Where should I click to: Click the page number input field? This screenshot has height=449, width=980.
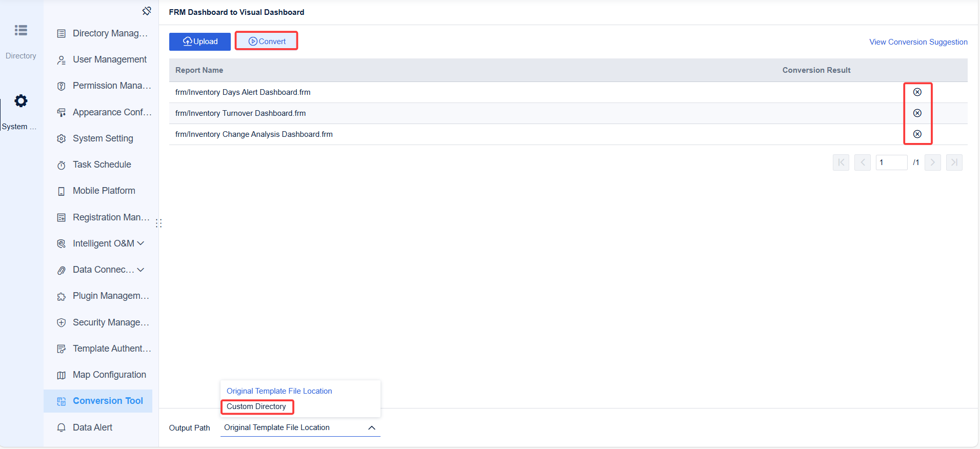coord(892,162)
